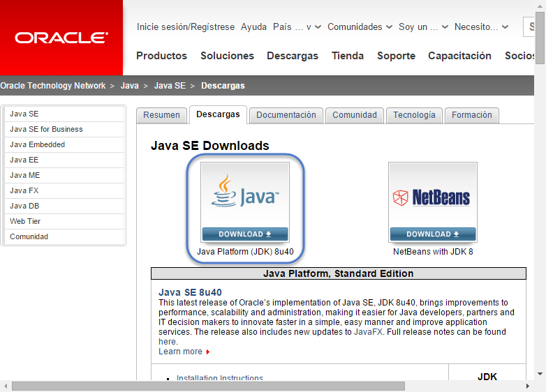
Task: Open Java SE for Business sidebar item
Action: coord(64,130)
